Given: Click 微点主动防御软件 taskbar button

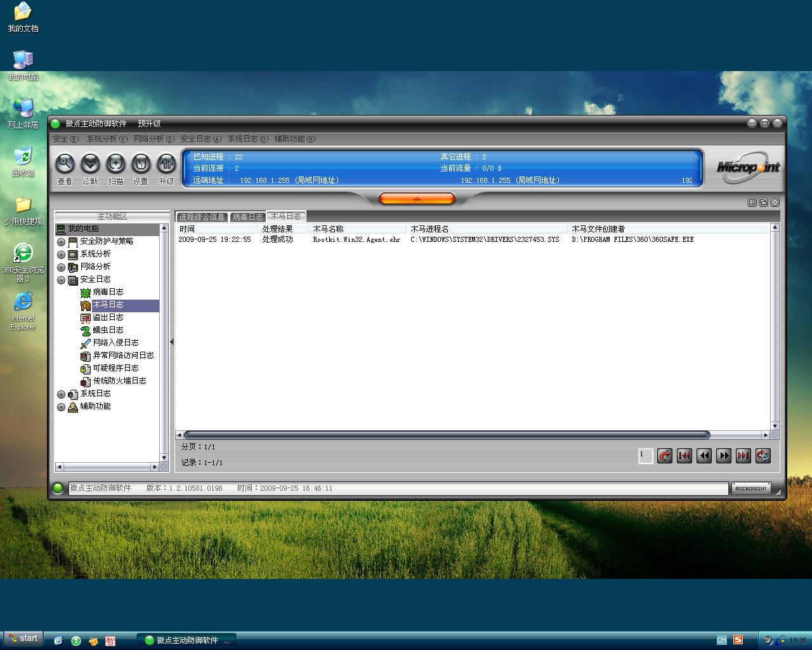Looking at the screenshot, I should (187, 640).
